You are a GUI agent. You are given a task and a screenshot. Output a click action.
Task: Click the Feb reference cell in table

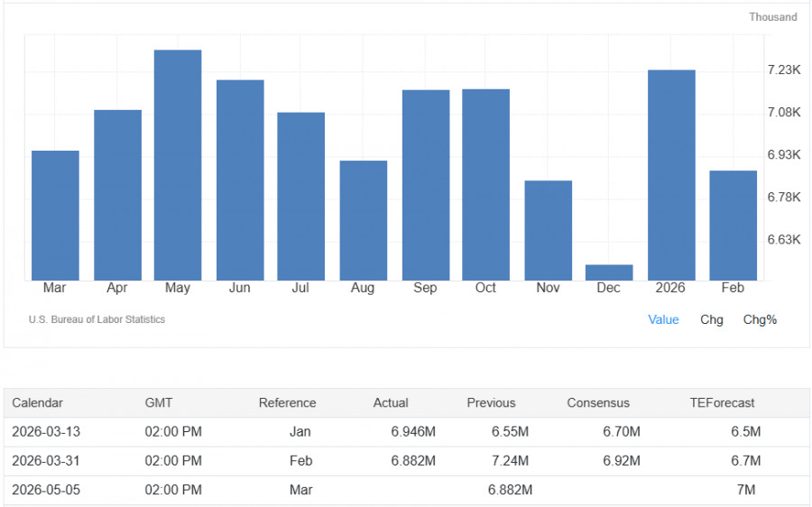300,461
